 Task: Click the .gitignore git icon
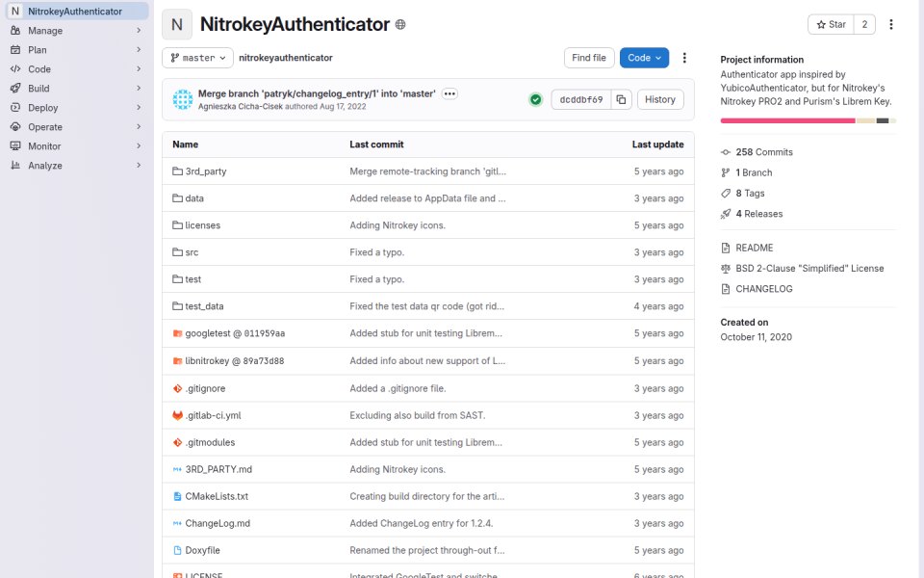click(x=177, y=388)
